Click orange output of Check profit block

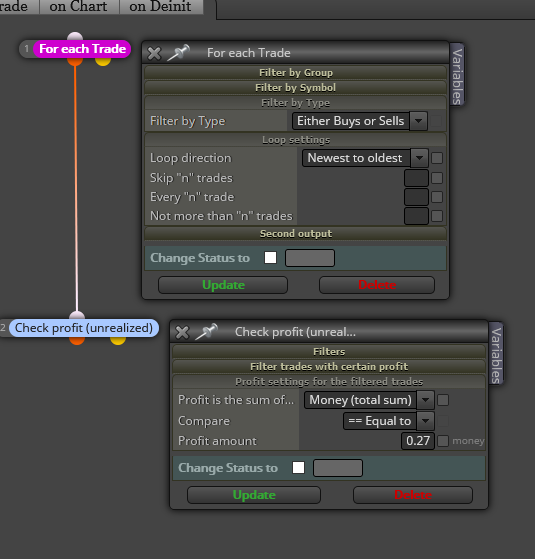77,340
